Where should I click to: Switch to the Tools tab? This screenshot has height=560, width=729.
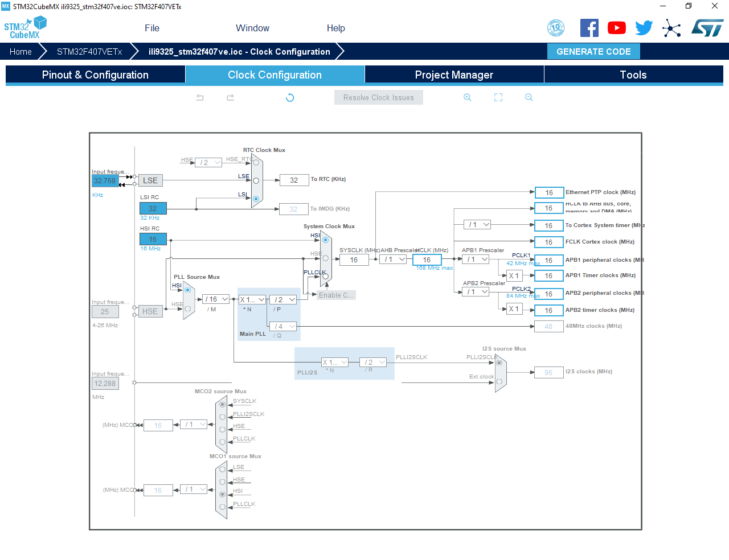(x=633, y=75)
